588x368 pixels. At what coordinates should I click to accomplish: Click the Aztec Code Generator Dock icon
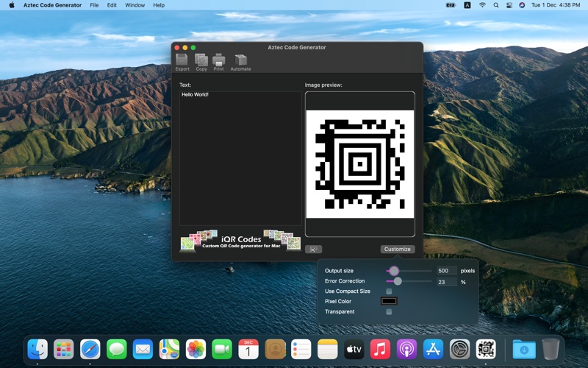coord(486,350)
